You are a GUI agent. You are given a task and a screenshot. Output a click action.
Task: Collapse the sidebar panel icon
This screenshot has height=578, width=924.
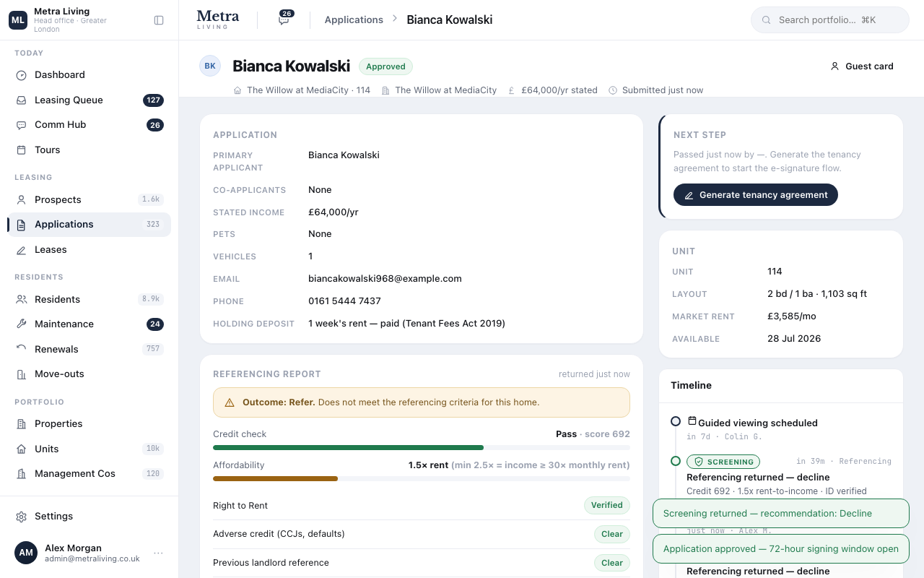click(159, 20)
